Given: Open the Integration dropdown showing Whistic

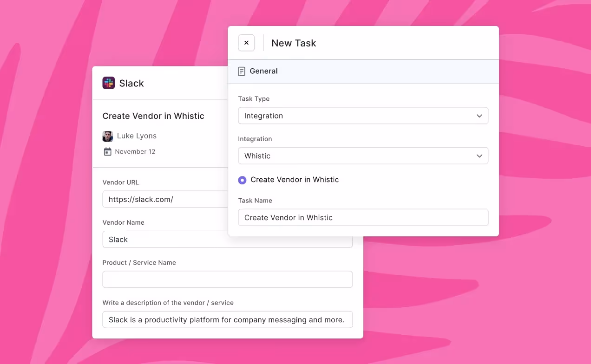Looking at the screenshot, I should point(363,156).
